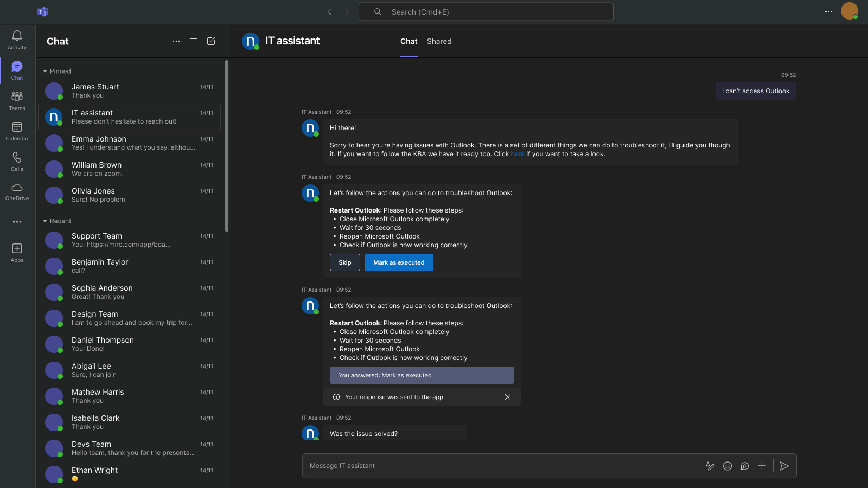
Task: Open the 'here' KBA link
Action: click(517, 154)
